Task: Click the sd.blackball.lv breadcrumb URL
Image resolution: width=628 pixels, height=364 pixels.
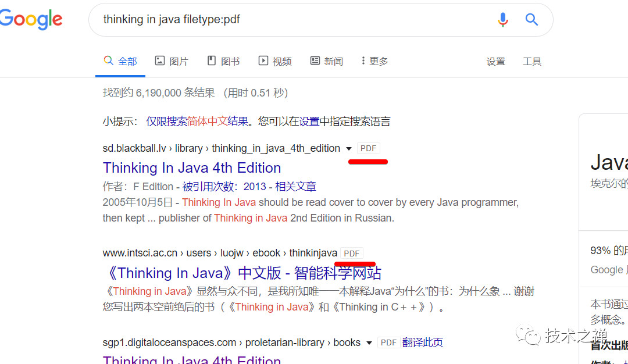Action: [x=221, y=148]
